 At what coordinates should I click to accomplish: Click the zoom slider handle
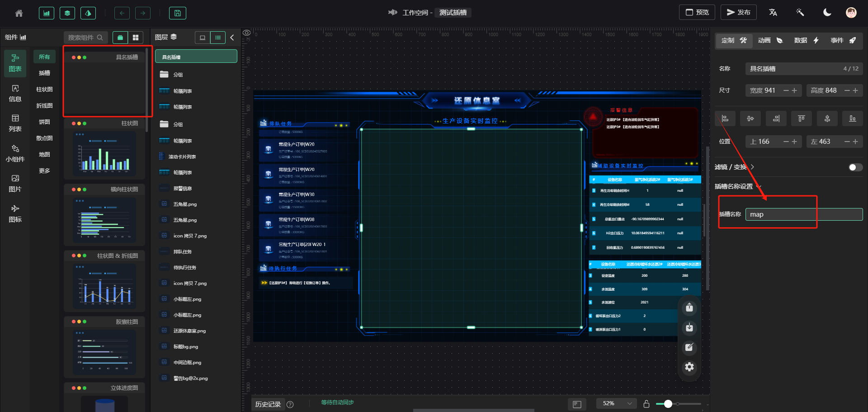click(x=668, y=404)
